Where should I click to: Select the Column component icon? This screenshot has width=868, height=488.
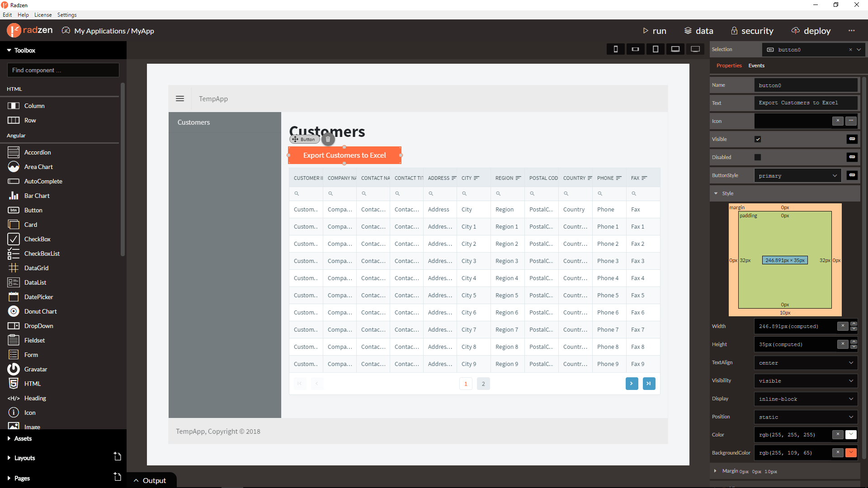coord(14,106)
